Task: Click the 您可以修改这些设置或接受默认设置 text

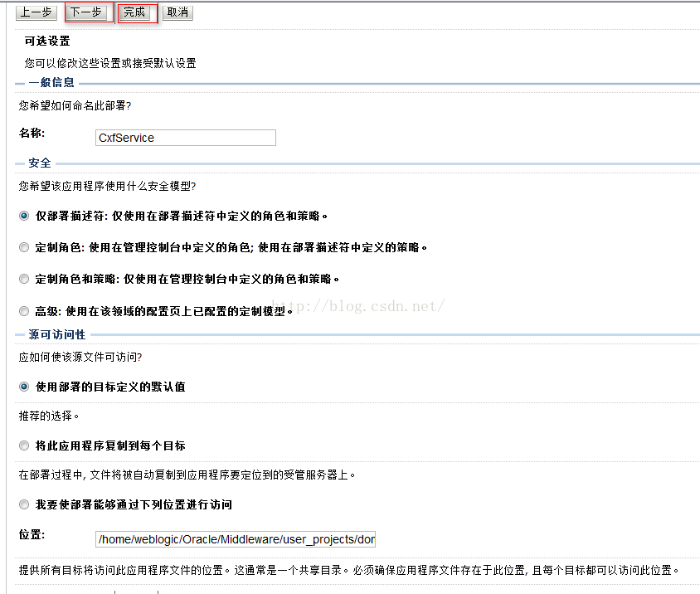Action: (110, 63)
